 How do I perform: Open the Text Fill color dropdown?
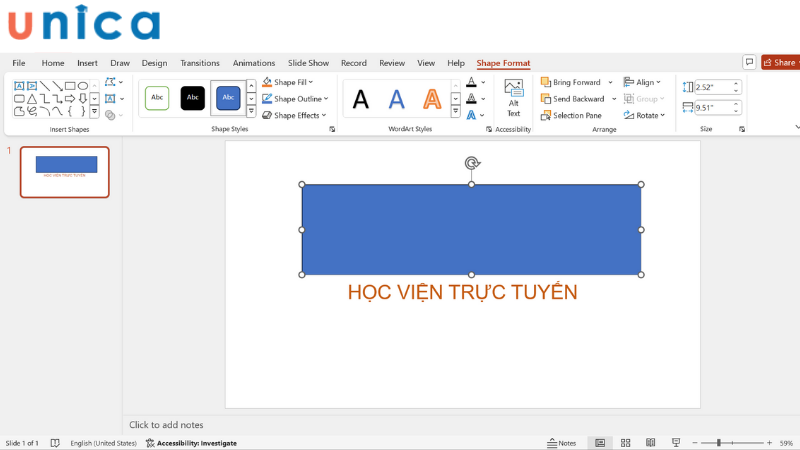(483, 82)
